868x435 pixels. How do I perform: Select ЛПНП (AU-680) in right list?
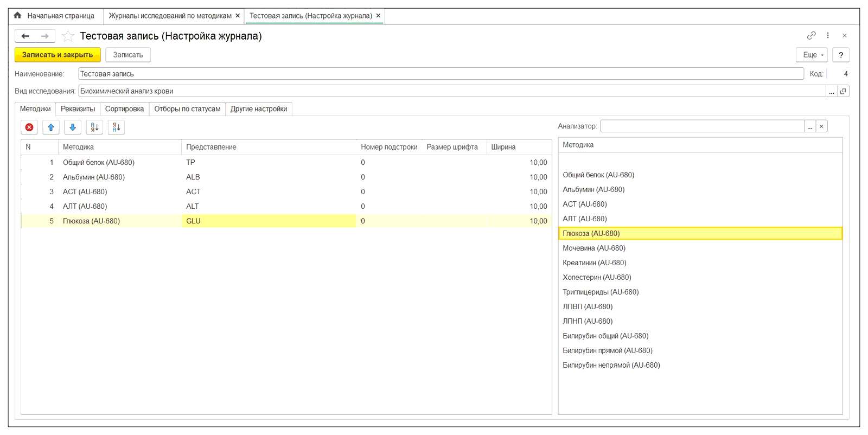point(700,322)
